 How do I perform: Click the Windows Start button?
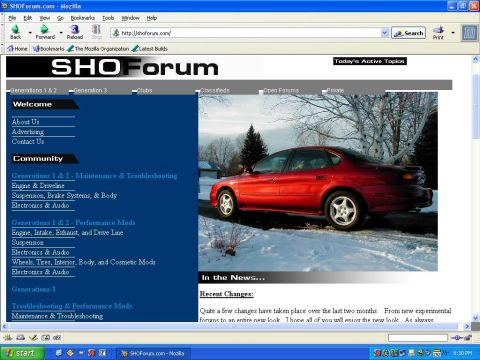[23, 353]
